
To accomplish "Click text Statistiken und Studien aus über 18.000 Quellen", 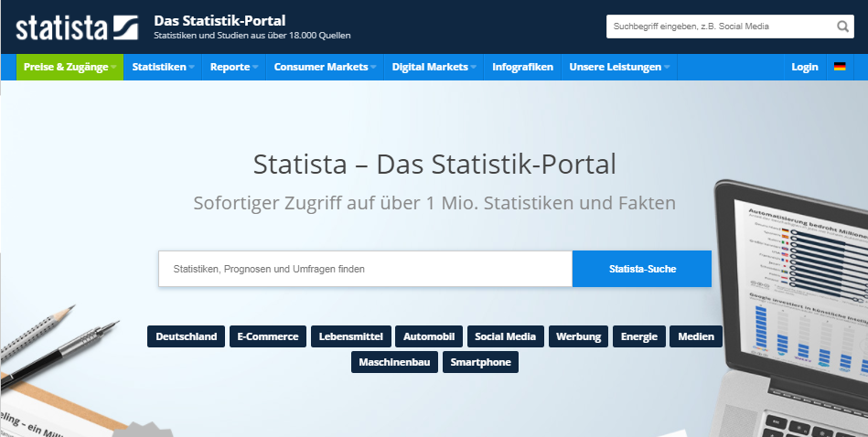I will [x=252, y=36].
